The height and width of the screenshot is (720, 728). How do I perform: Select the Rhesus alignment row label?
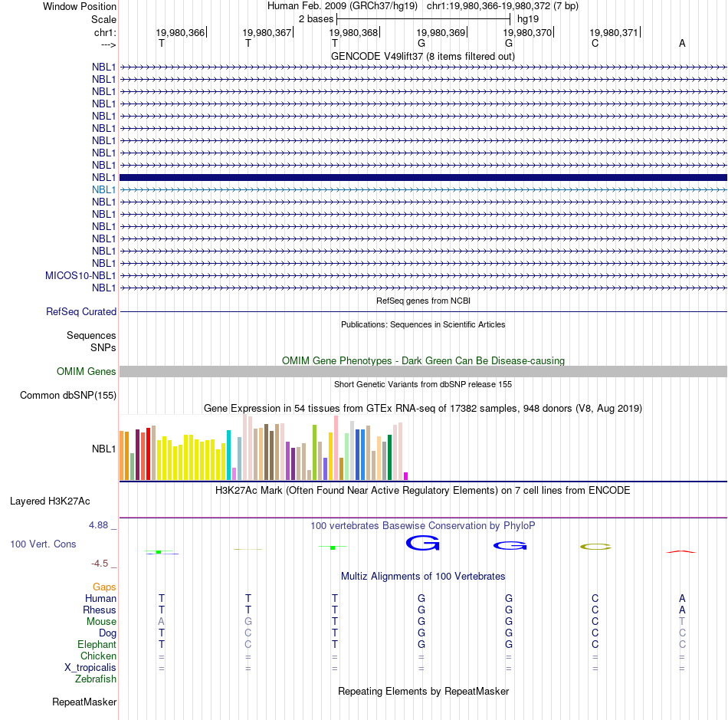click(x=100, y=610)
